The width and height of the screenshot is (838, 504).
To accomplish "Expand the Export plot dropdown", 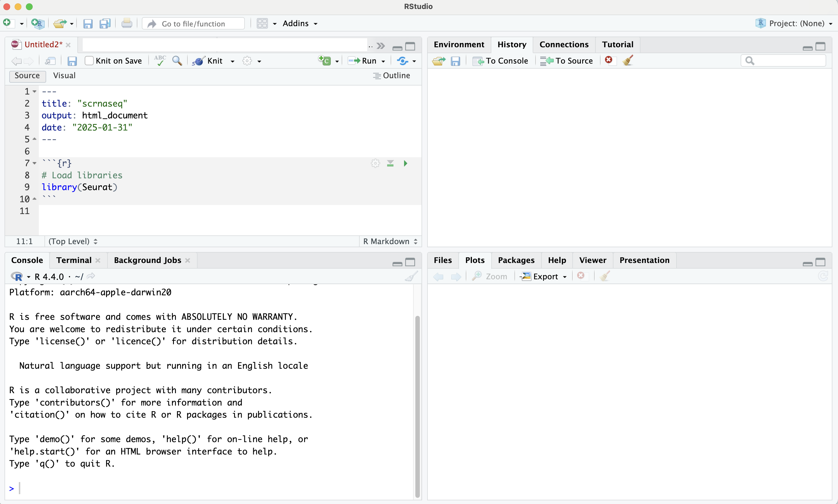I will click(565, 277).
